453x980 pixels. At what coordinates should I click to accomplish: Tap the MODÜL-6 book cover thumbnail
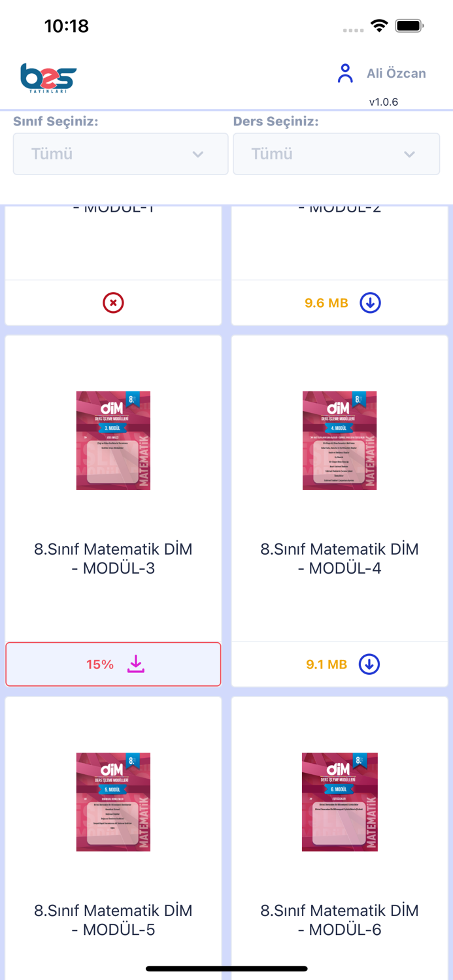(x=339, y=802)
